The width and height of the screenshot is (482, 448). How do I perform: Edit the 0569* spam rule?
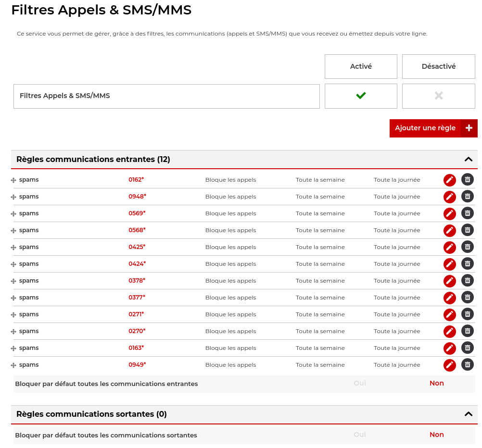(x=449, y=214)
